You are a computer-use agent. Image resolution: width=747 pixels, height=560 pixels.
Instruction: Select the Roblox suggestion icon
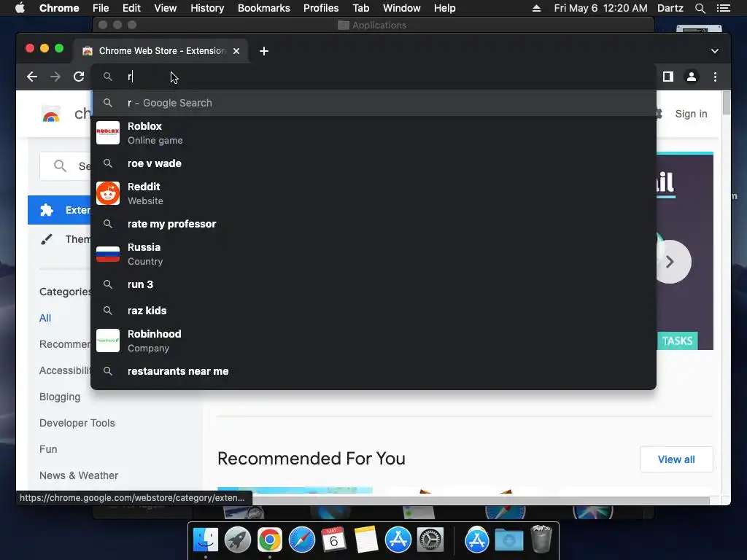(108, 133)
